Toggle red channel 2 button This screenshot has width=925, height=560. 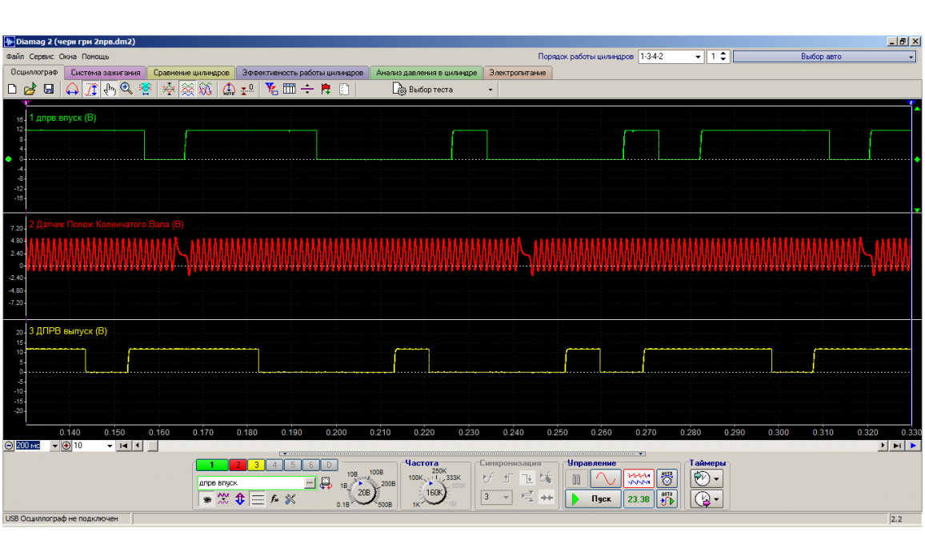tap(238, 465)
